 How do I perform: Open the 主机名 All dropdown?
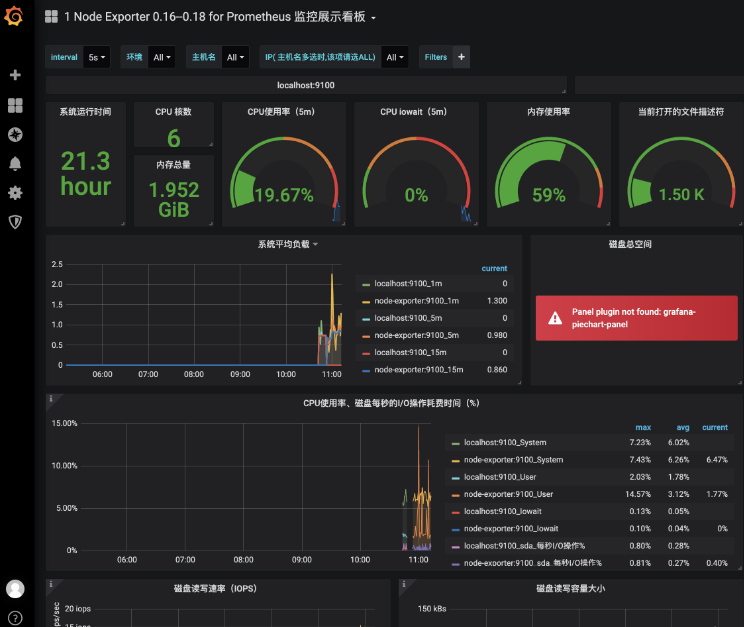[235, 57]
